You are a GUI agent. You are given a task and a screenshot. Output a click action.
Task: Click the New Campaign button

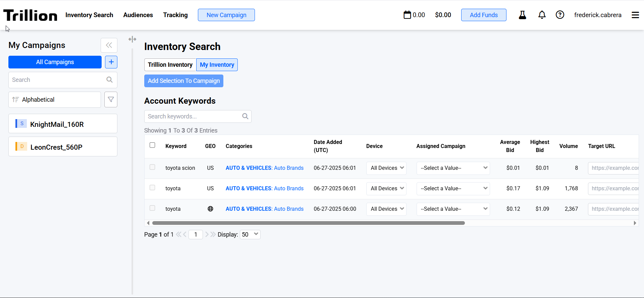[226, 15]
